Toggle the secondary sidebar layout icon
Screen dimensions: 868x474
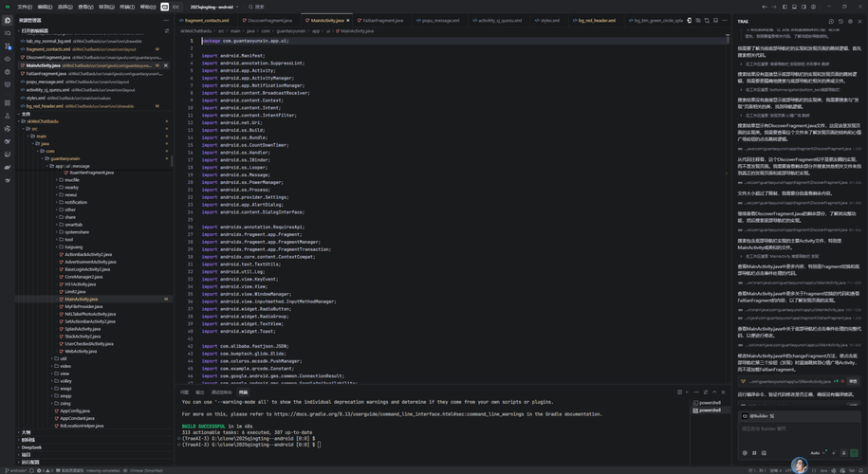(803, 7)
